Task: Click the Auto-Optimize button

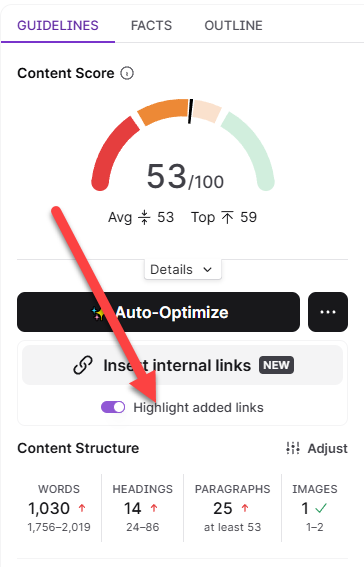Action: (x=158, y=312)
